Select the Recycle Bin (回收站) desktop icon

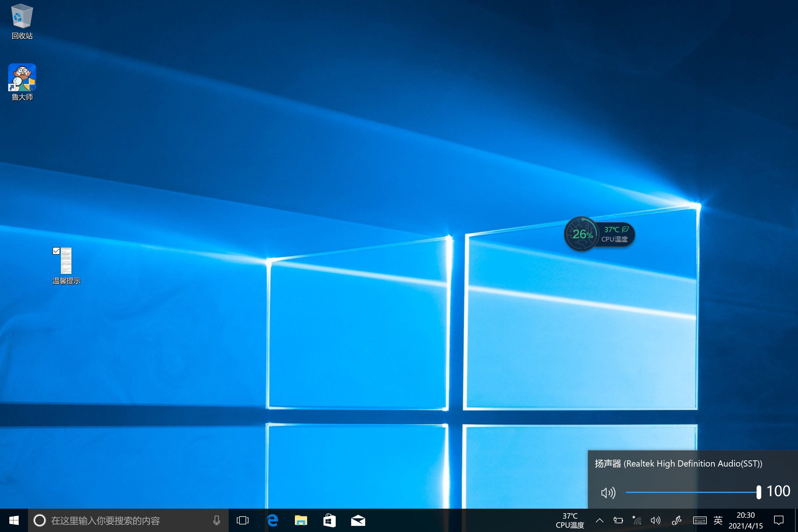(x=22, y=21)
